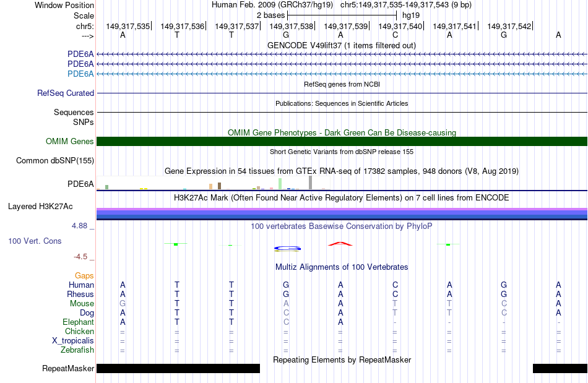This screenshot has width=588, height=383.
Task: Open the GENCODE V49lift37 track title
Action: click(341, 45)
